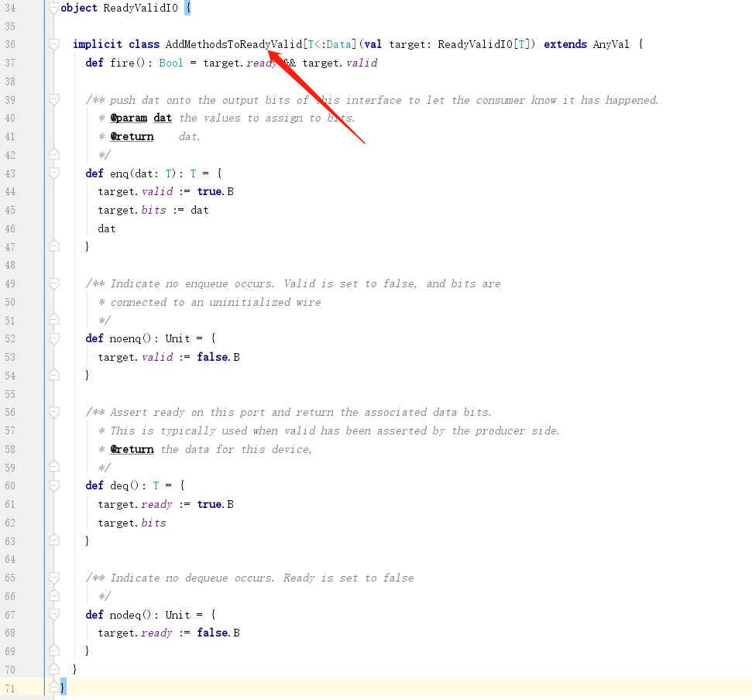Collapse the comment fold marker on line 65

(53, 578)
